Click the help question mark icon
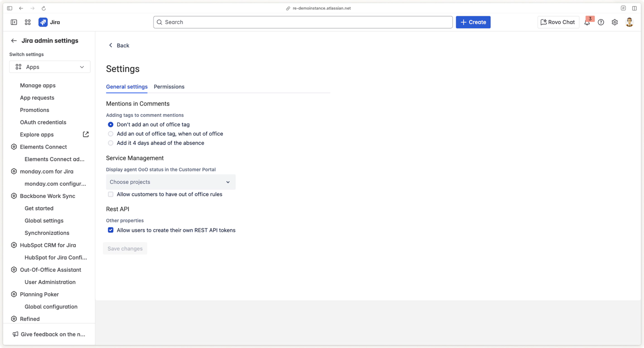The image size is (644, 348). [x=601, y=22]
